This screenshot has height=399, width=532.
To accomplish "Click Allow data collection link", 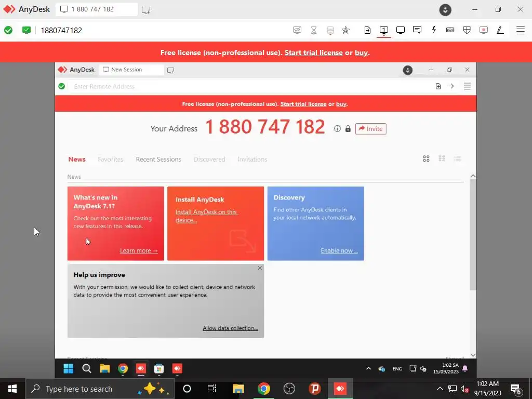I will coord(230,328).
